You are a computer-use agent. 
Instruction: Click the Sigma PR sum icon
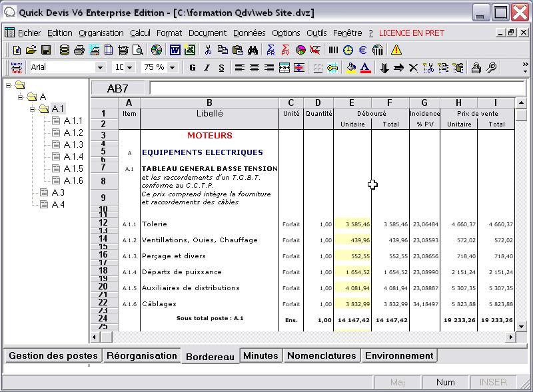coord(270,49)
